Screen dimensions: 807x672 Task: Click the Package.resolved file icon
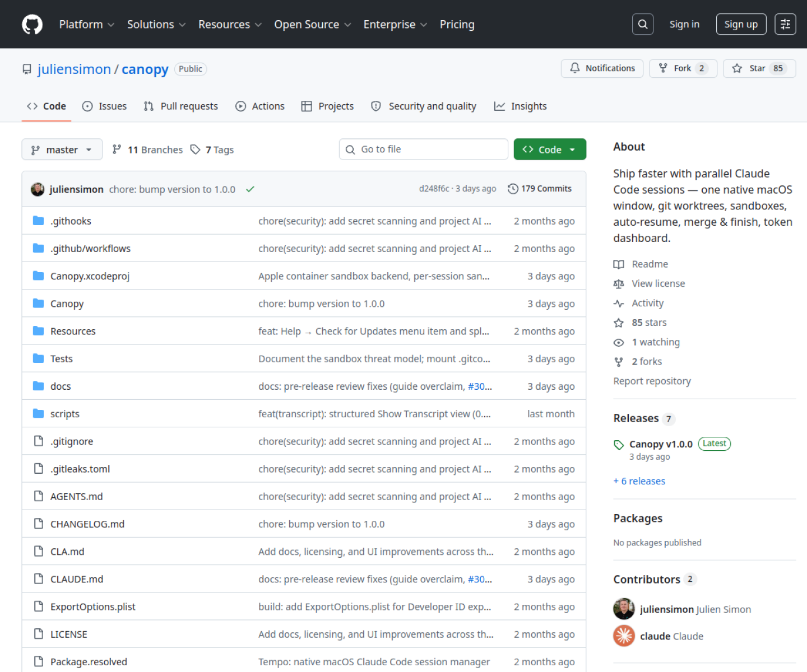(38, 661)
